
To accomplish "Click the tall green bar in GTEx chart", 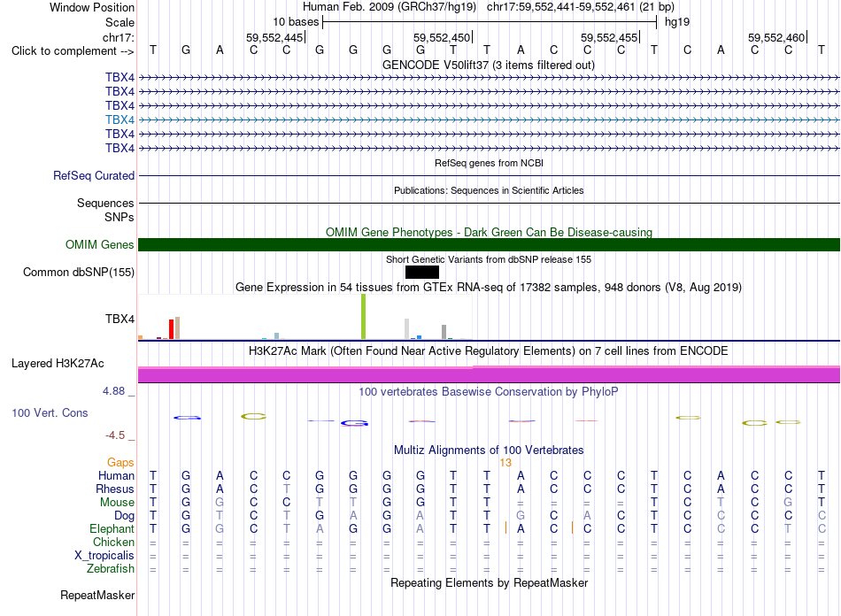I will pos(364,317).
